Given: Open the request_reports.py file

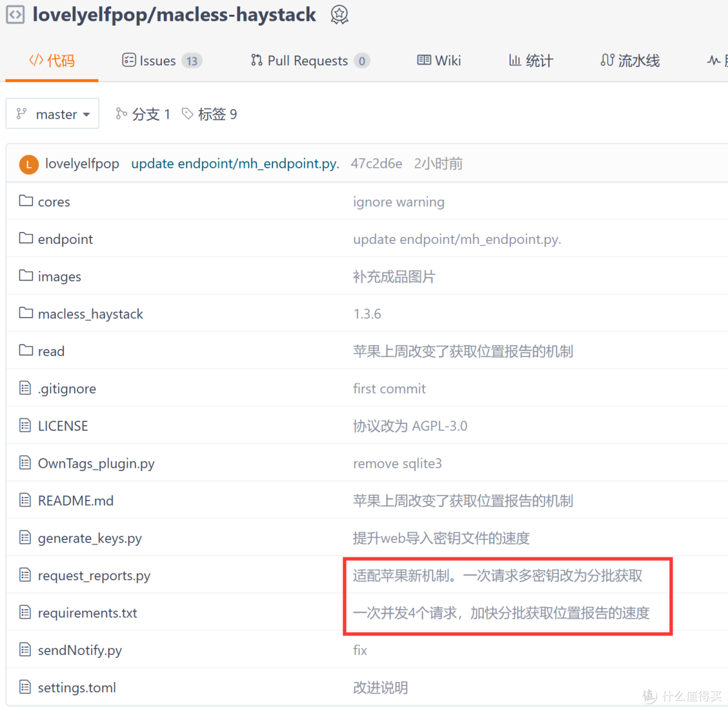Looking at the screenshot, I should (x=94, y=576).
